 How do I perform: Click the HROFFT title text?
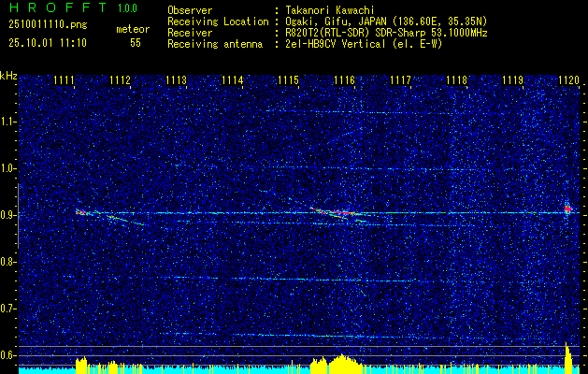58,7
